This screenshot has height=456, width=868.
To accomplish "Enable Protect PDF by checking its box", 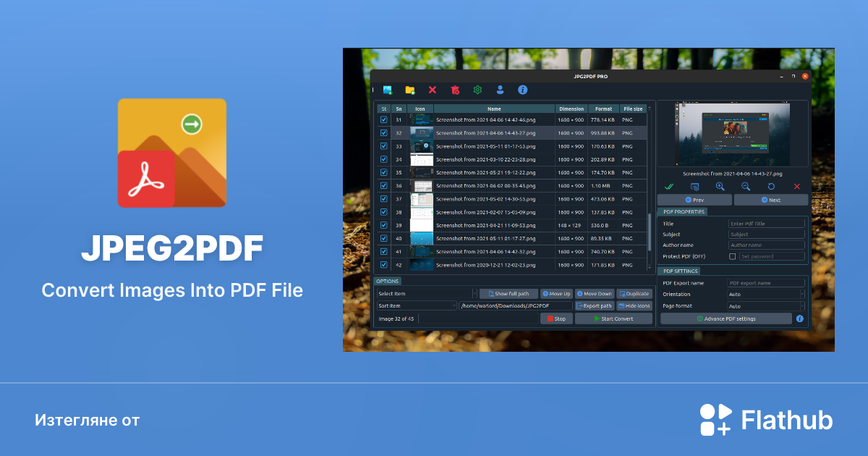I will coord(732,256).
